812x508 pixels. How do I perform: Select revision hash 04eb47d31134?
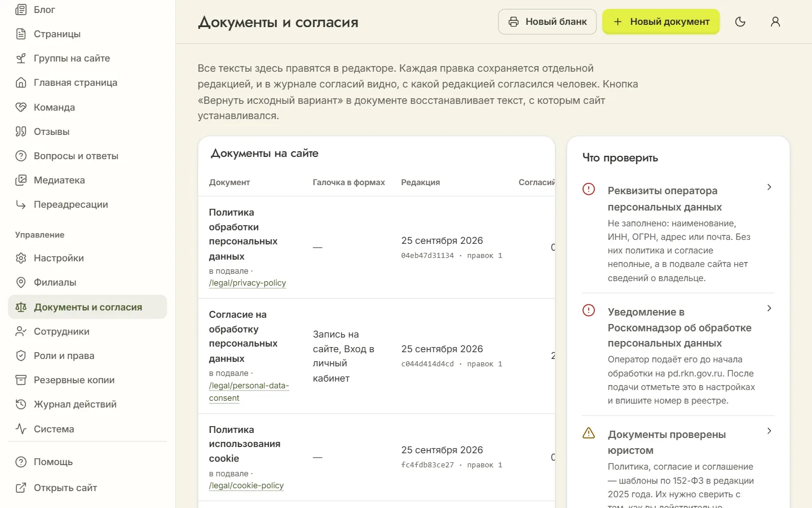tap(427, 256)
